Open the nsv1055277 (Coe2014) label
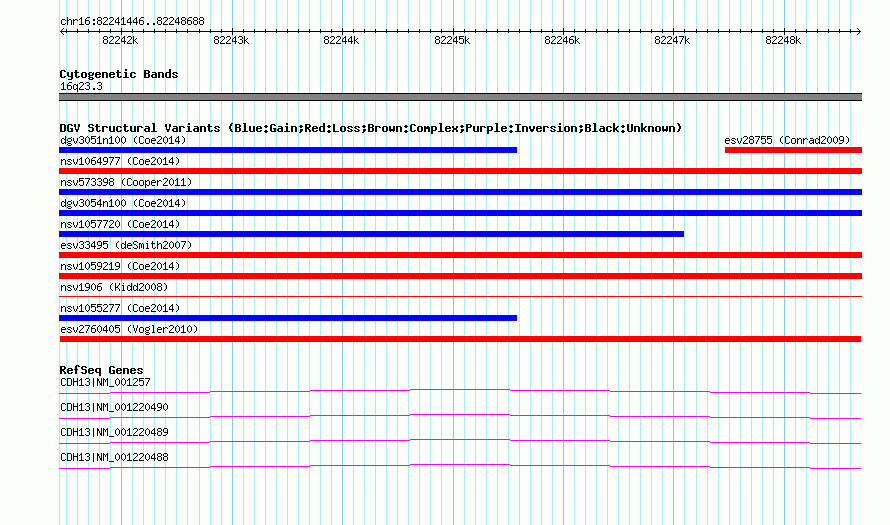Image resolution: width=890 pixels, height=525 pixels. coord(120,308)
